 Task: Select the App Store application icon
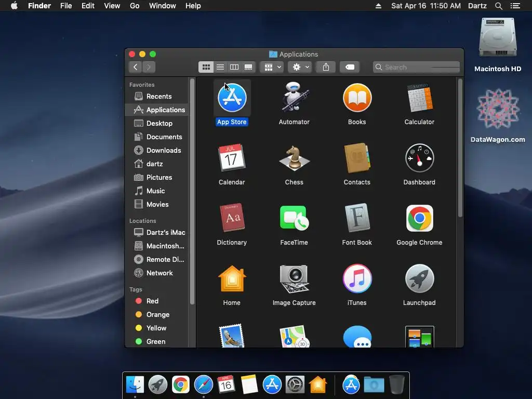(x=232, y=98)
